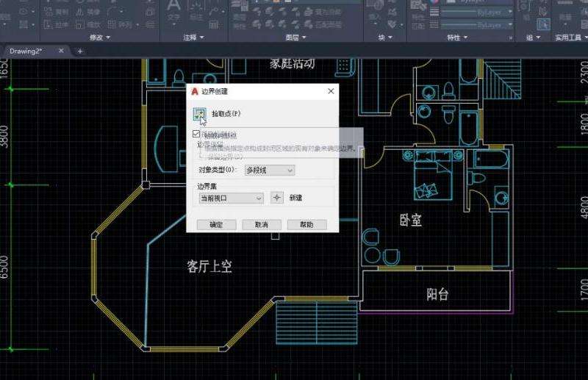Image resolution: width=588 pixels, height=380 pixels.
Task: Select the Stretch tool in ribbon
Action: (x=56, y=25)
